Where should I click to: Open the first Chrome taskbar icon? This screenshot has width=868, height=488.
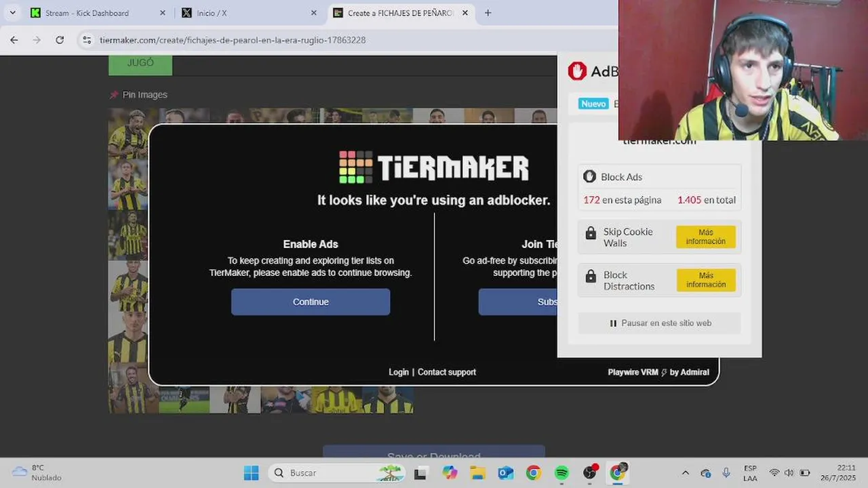pyautogui.click(x=534, y=472)
